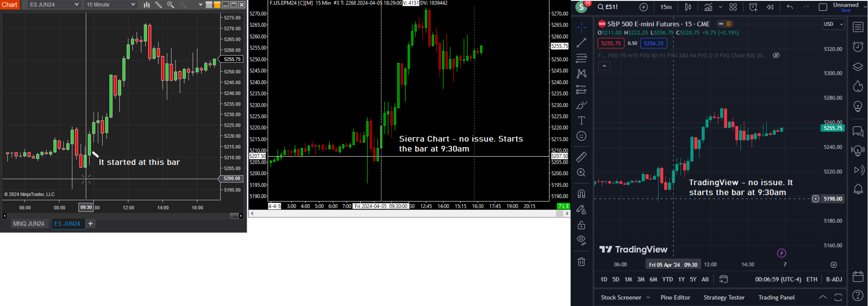
Task: Open the ideas lightbulb icon
Action: [x=858, y=106]
